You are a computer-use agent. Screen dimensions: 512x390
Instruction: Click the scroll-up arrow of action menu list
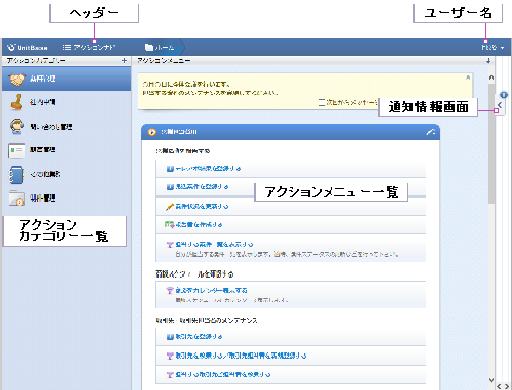click(x=491, y=77)
